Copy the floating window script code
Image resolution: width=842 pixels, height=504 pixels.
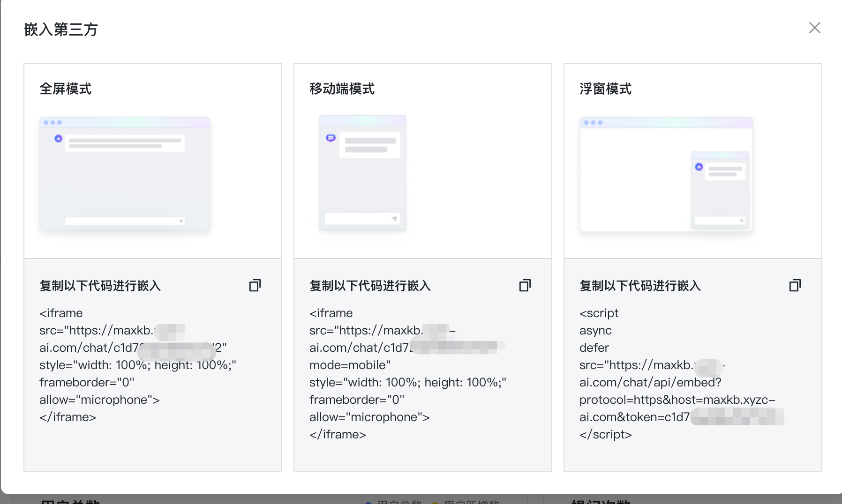(795, 285)
